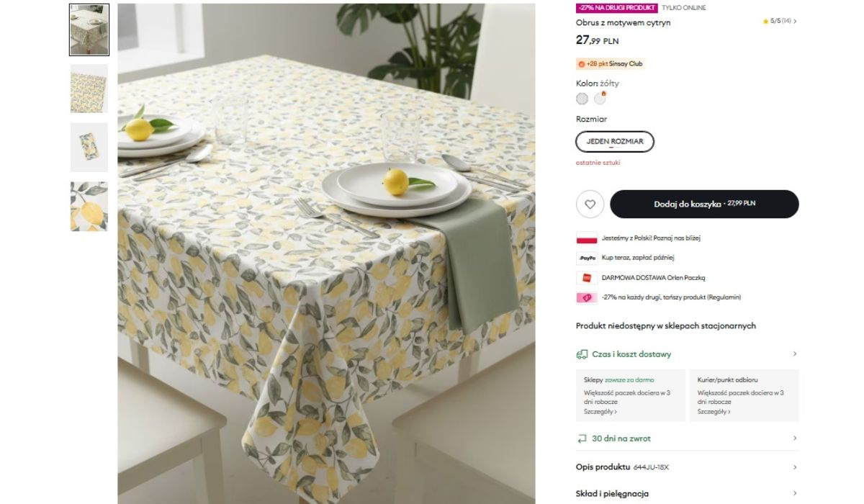Select the folded tablecloth thumbnail
The height and width of the screenshot is (504, 864).
click(89, 147)
